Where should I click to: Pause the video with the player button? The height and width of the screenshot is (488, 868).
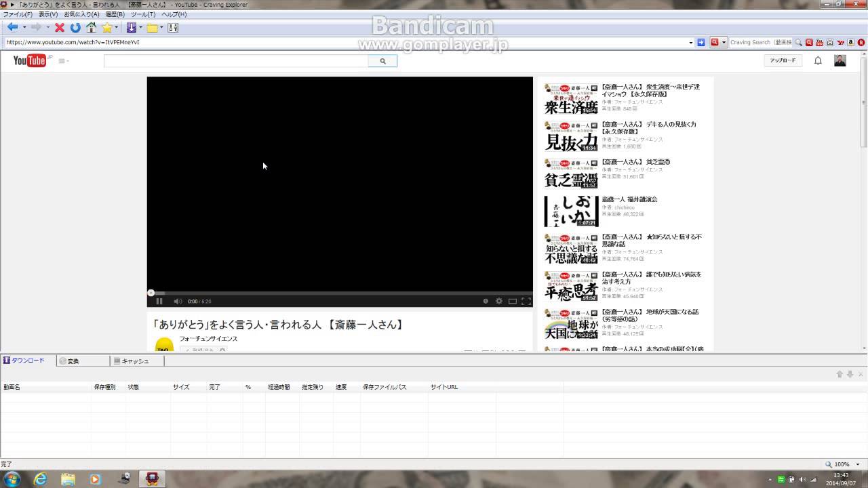point(159,301)
